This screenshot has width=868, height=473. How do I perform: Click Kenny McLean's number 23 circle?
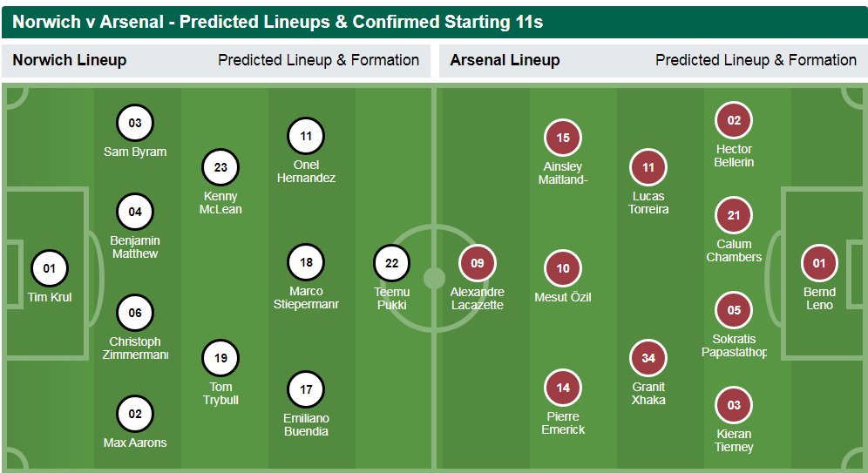220,167
